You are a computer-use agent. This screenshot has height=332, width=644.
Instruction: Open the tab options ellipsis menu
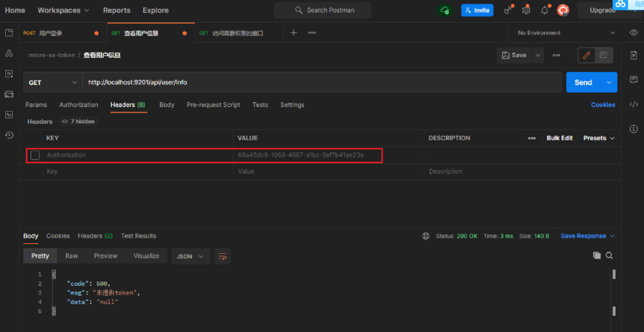pyautogui.click(x=312, y=32)
